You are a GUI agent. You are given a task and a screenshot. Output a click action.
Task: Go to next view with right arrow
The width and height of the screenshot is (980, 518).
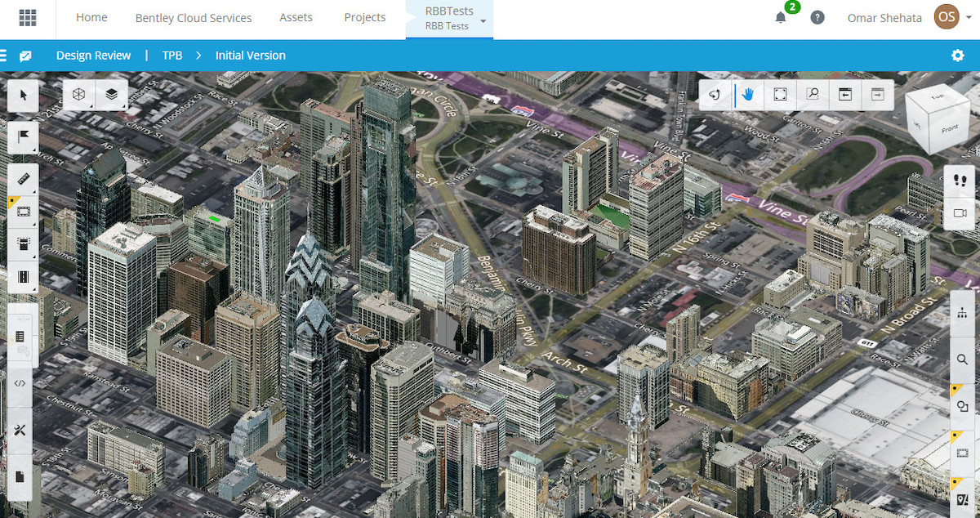(877, 95)
